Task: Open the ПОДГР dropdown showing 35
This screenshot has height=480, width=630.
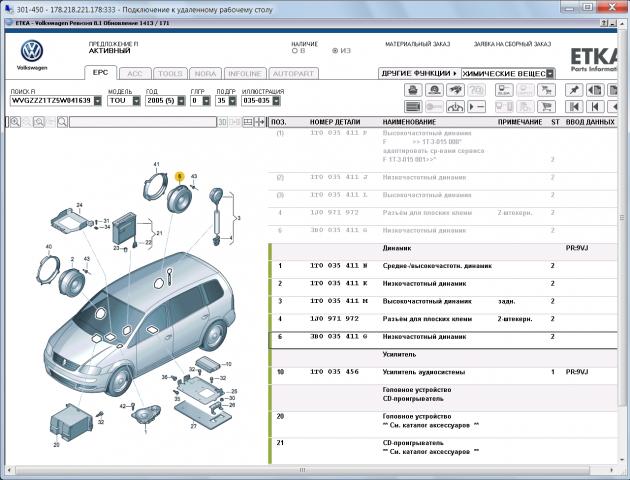Action: click(232, 101)
